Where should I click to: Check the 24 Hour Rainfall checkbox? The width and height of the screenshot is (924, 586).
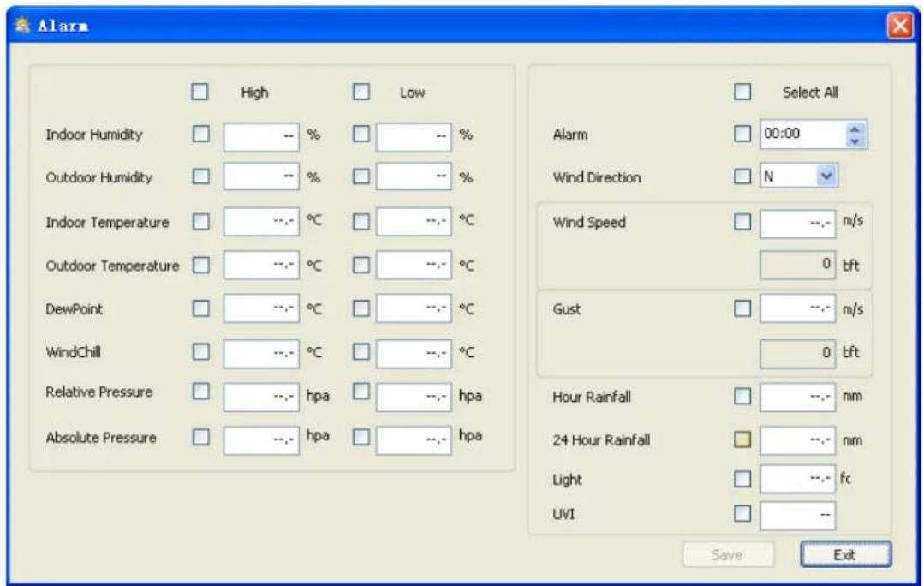tap(742, 439)
